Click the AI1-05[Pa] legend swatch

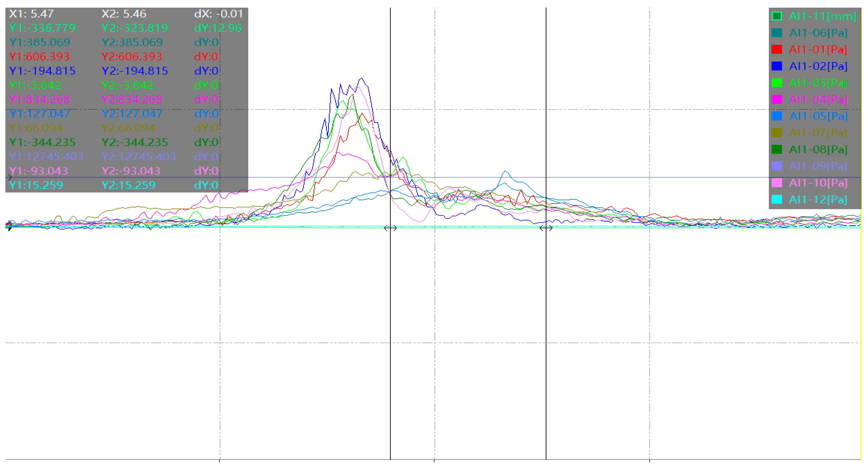pyautogui.click(x=776, y=116)
